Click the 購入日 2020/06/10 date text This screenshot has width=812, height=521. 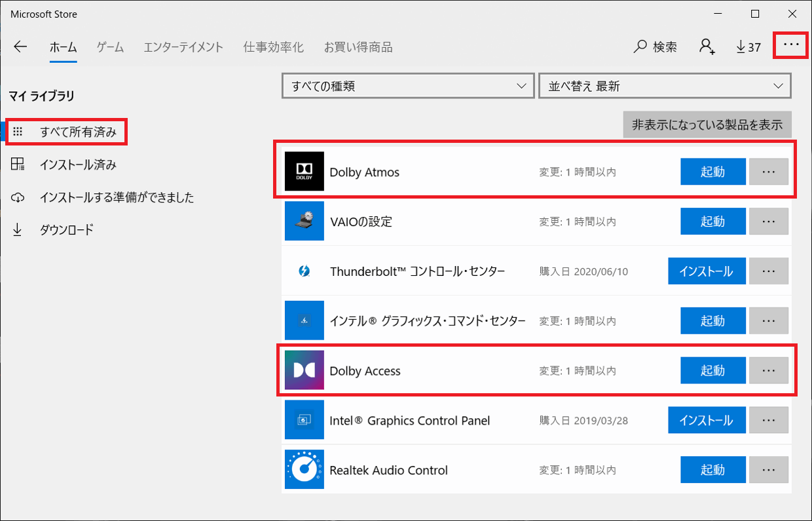583,271
